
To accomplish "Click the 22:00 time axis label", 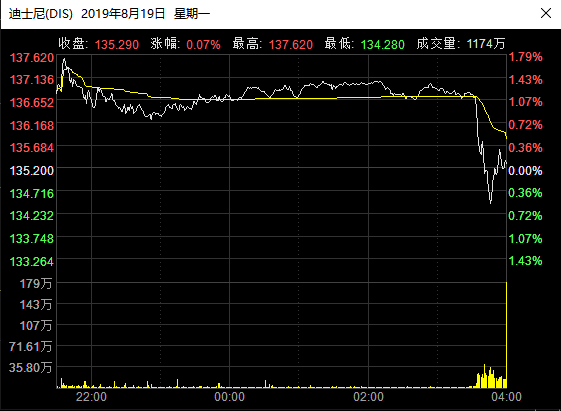I will [91, 397].
